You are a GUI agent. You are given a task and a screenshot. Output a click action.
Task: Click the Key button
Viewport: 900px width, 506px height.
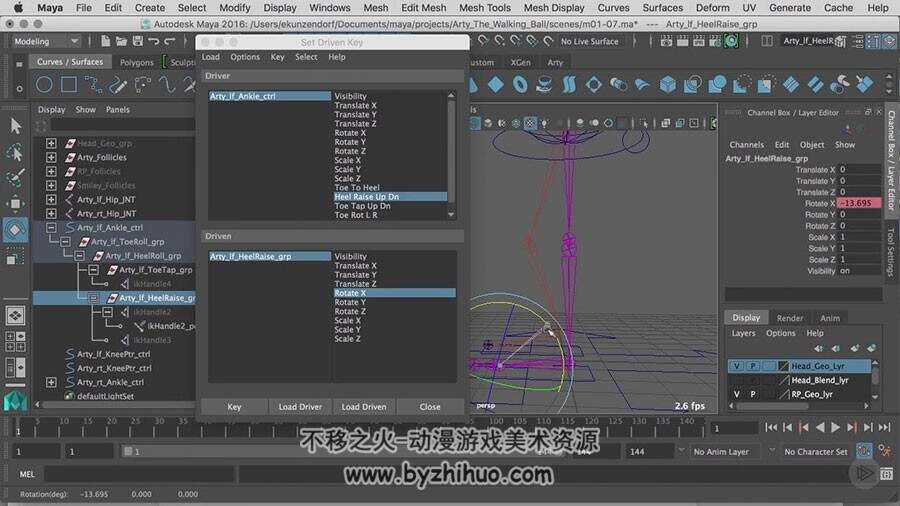click(234, 407)
